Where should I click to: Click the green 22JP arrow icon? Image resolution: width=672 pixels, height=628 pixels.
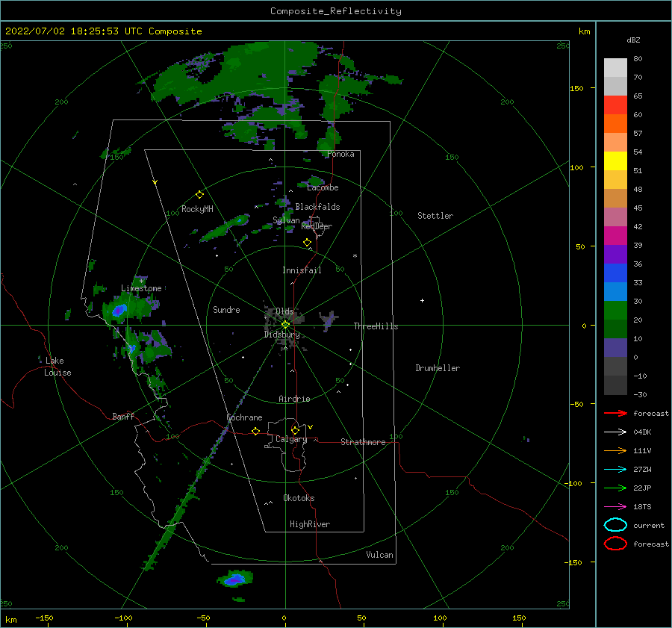point(615,488)
